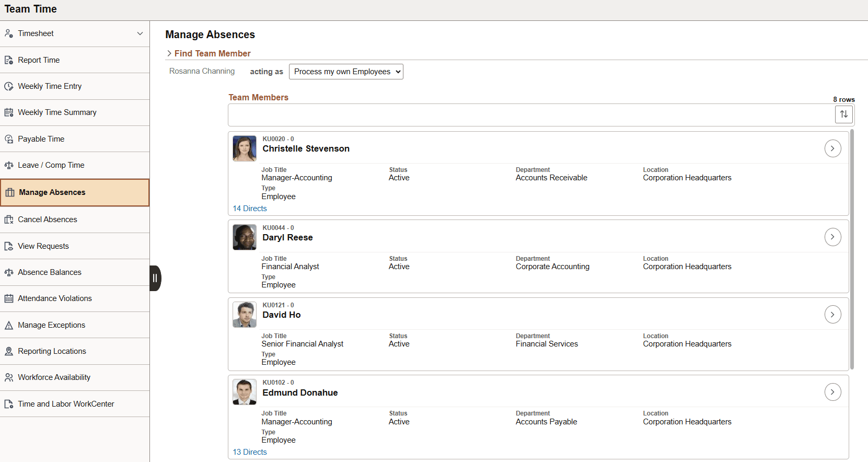Click the Workforce Availability people icon
The image size is (868, 462).
pos(9,377)
